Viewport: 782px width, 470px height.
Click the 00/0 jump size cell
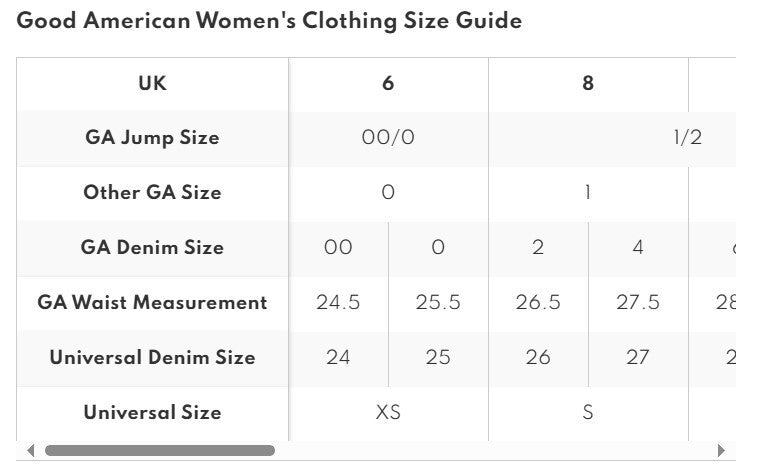pyautogui.click(x=388, y=138)
